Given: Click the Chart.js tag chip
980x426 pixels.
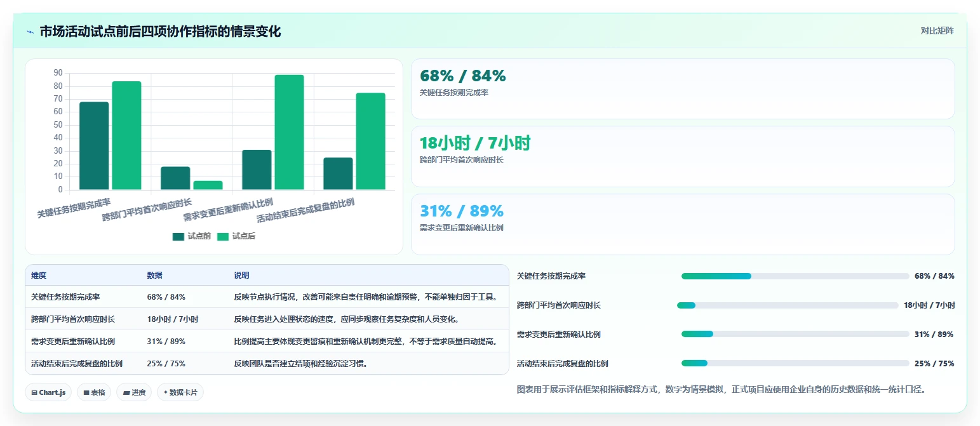Looking at the screenshot, I should 48,392.
